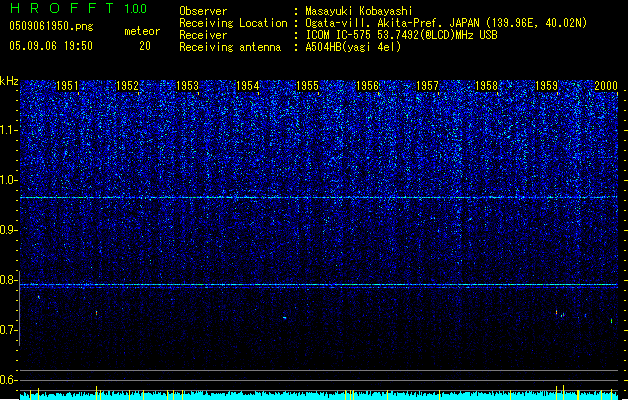629x400 pixels.
Task: Click the meteor count value 20
Action: point(145,46)
